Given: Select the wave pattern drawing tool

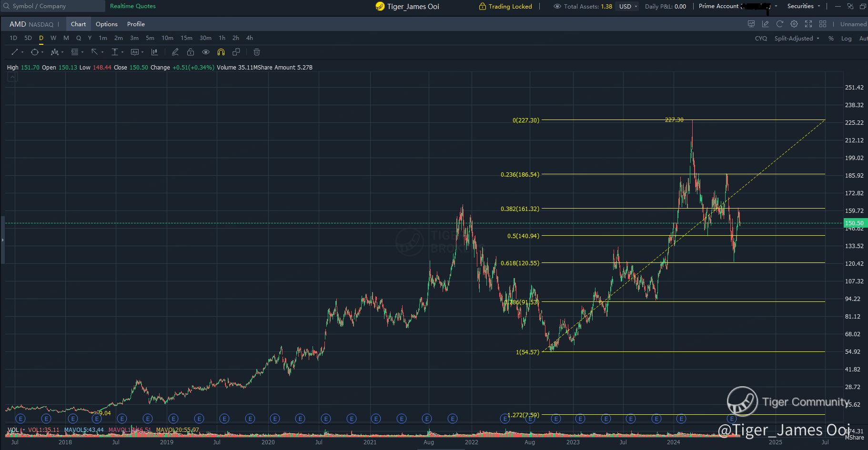Looking at the screenshot, I should 55,52.
